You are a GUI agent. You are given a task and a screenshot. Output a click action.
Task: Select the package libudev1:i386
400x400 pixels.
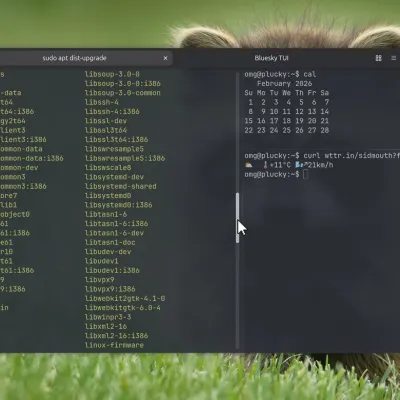pyautogui.click(x=112, y=270)
